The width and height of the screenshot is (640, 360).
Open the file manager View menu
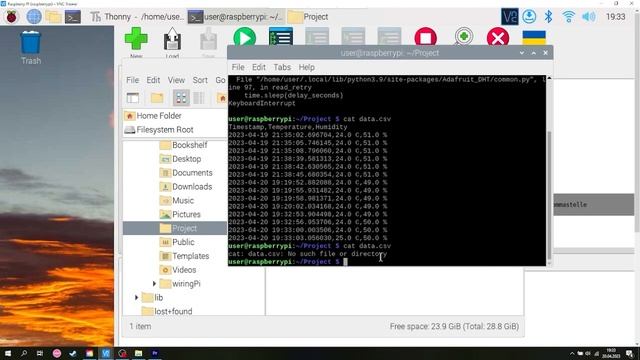click(176, 80)
